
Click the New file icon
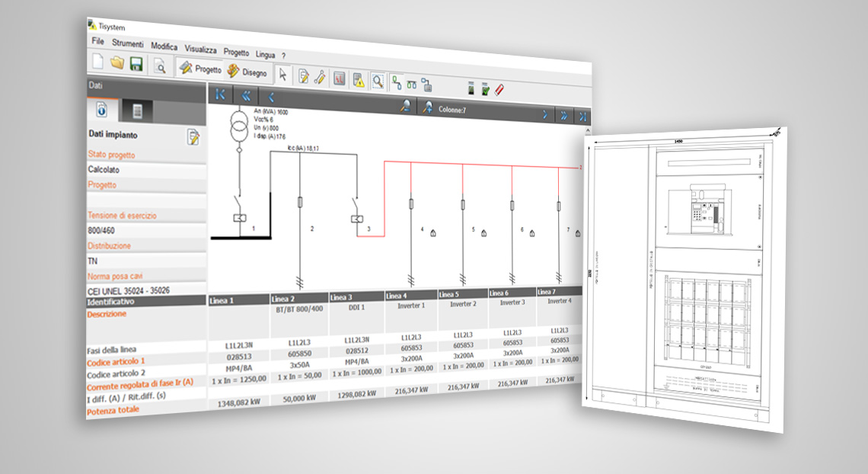pyautogui.click(x=97, y=62)
